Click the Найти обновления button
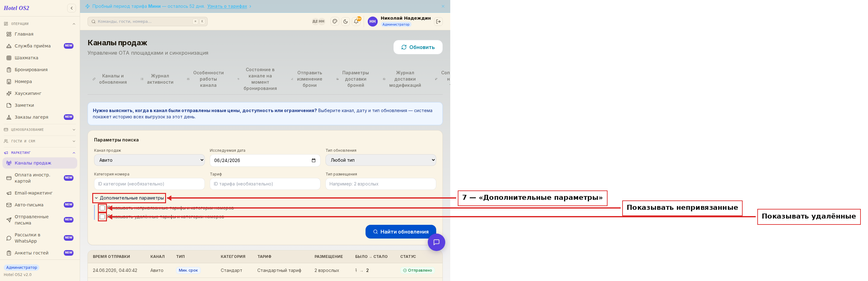This screenshot has width=868, height=281. [x=401, y=232]
